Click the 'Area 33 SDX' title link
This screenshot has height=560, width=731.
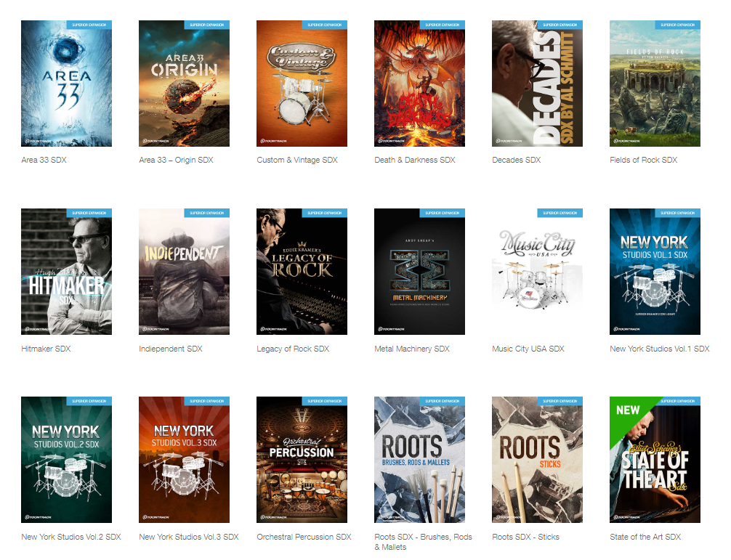click(x=44, y=160)
